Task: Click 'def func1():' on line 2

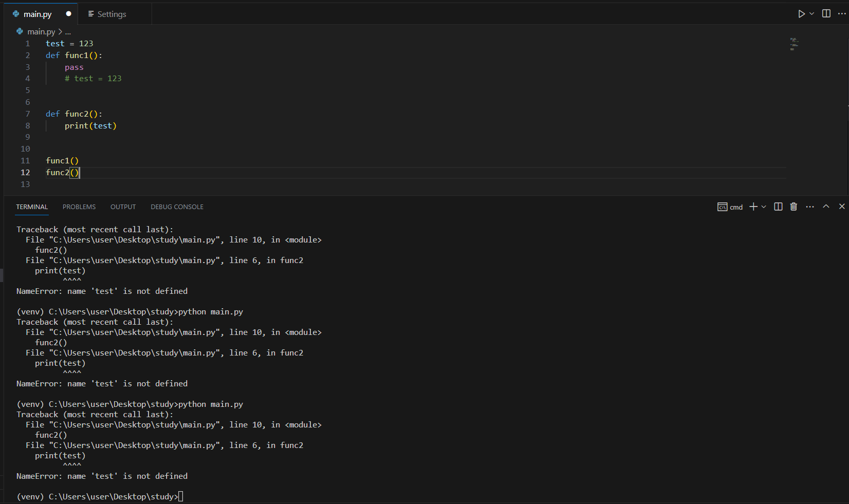Action: [74, 55]
